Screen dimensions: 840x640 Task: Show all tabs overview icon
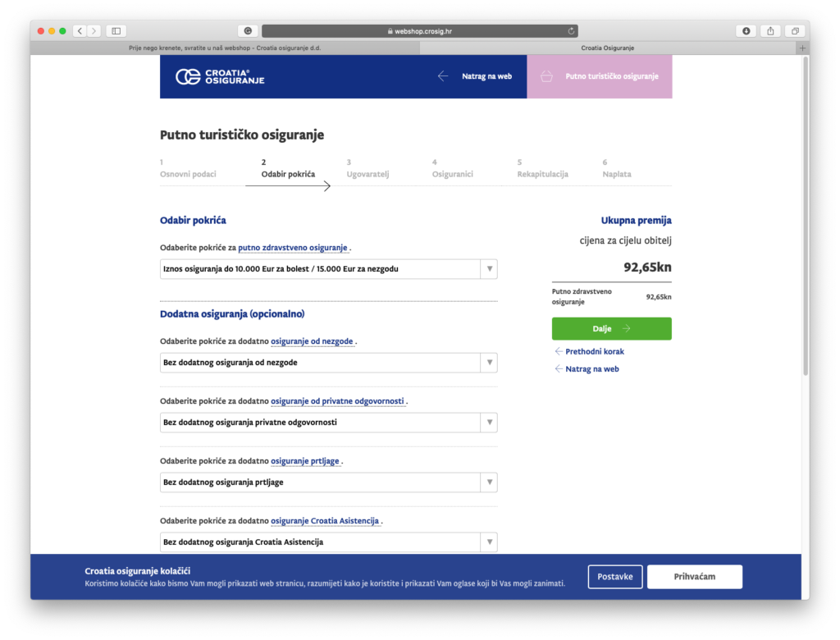click(794, 31)
